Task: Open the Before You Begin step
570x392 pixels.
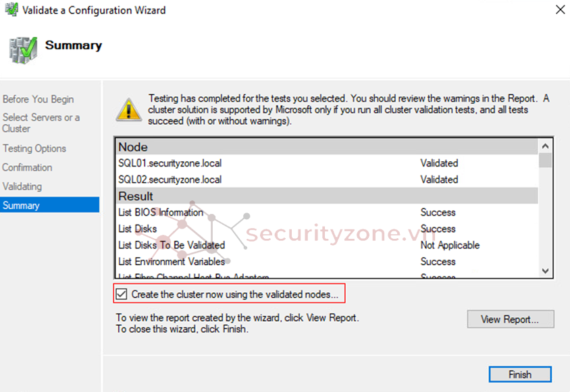Action: pos(38,99)
